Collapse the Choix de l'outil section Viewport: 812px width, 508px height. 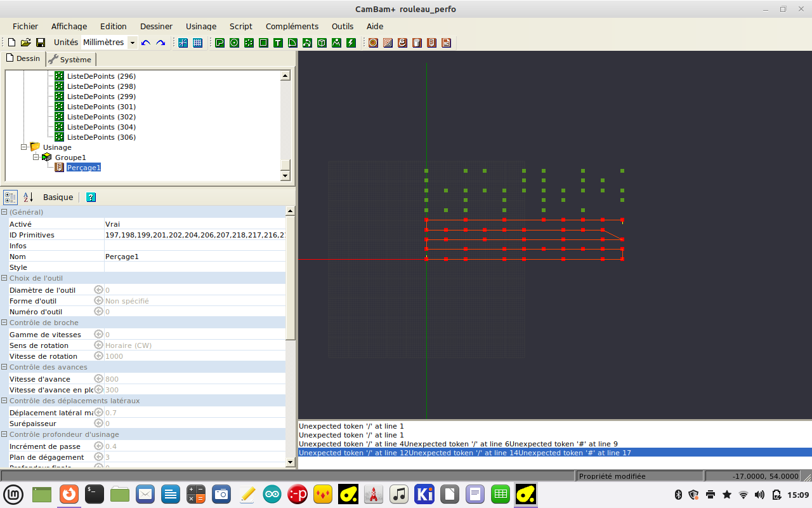4,278
